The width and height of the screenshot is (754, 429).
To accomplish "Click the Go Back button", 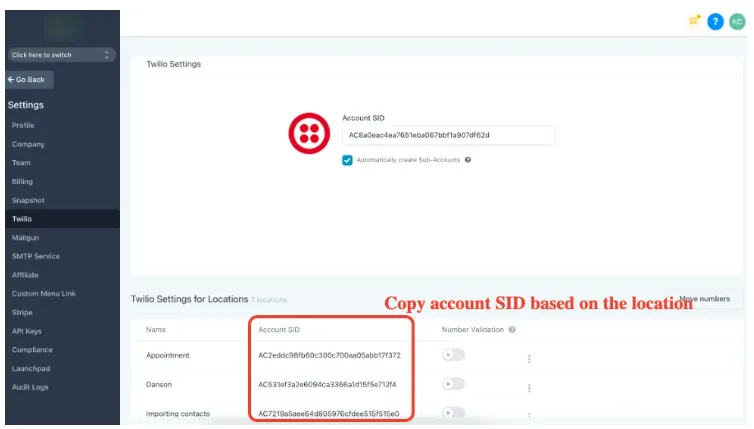I will click(x=29, y=79).
